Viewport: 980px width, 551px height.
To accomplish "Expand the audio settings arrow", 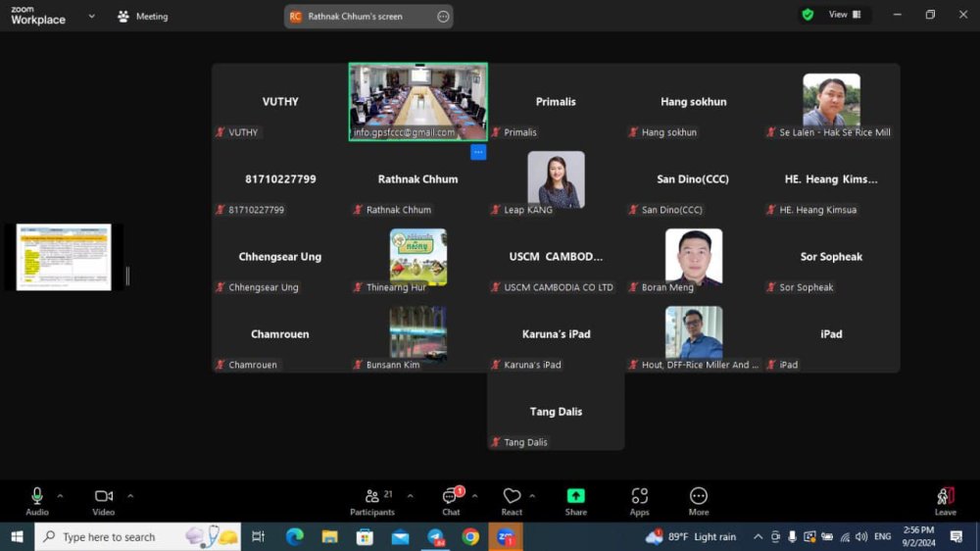I will 60,496.
